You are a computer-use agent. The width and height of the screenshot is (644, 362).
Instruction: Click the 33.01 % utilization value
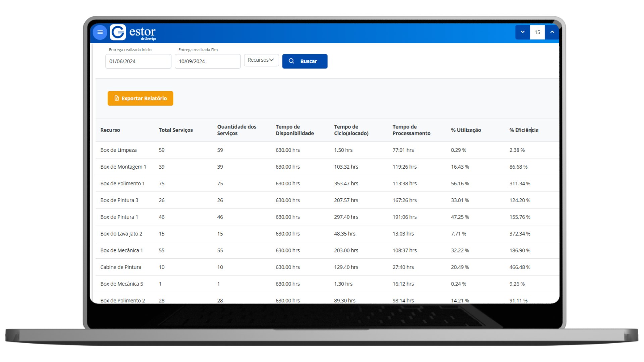[x=460, y=200]
